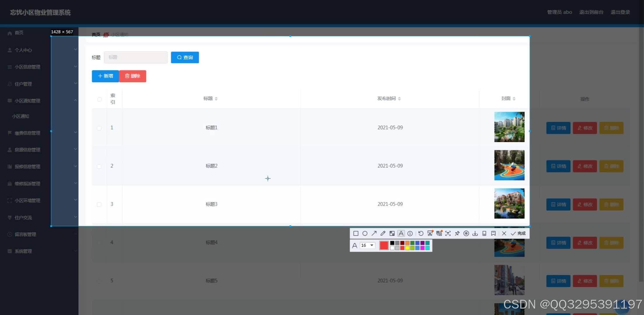Click the line draw tool icon
Screen dimensions: 644x315
click(x=374, y=233)
